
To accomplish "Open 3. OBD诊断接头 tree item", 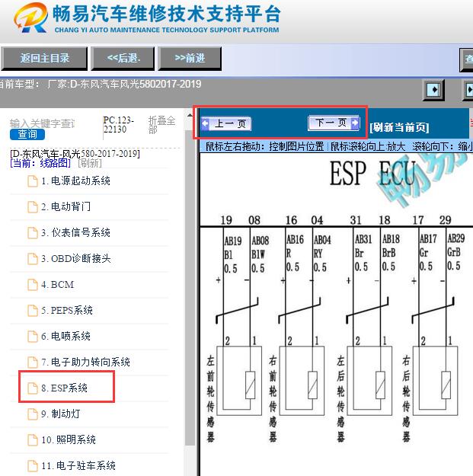I will pyautogui.click(x=76, y=259).
